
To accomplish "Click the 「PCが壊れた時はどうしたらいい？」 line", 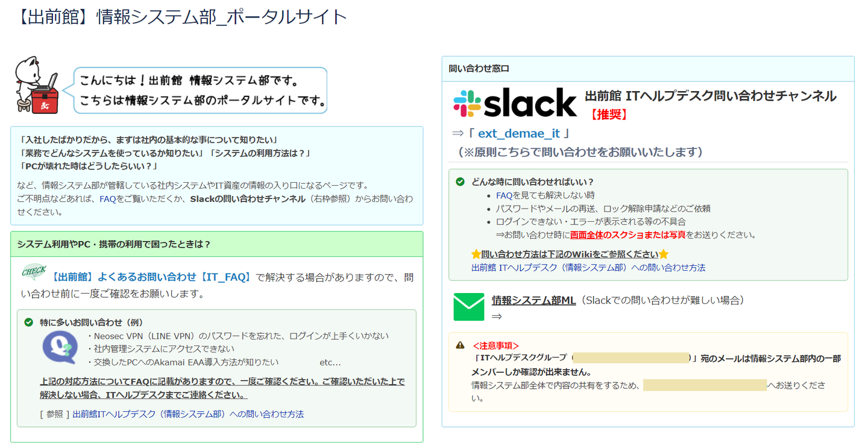I will coord(88,166).
